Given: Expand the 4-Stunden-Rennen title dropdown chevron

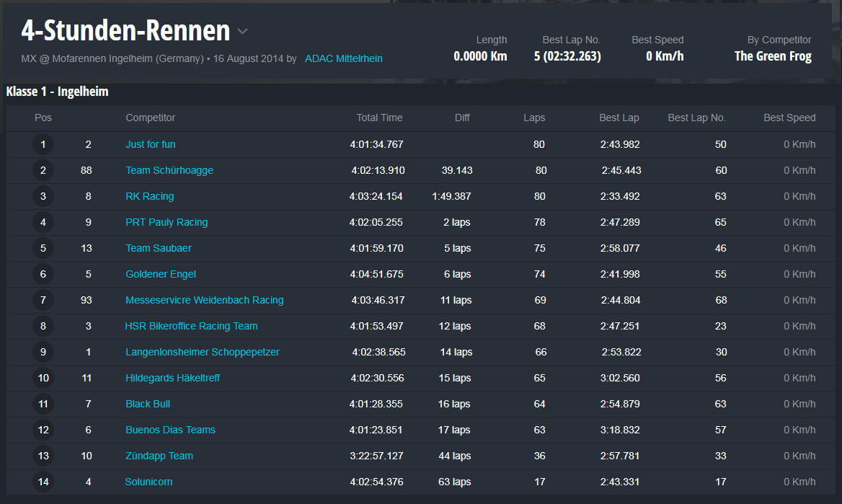Looking at the screenshot, I should tap(243, 32).
